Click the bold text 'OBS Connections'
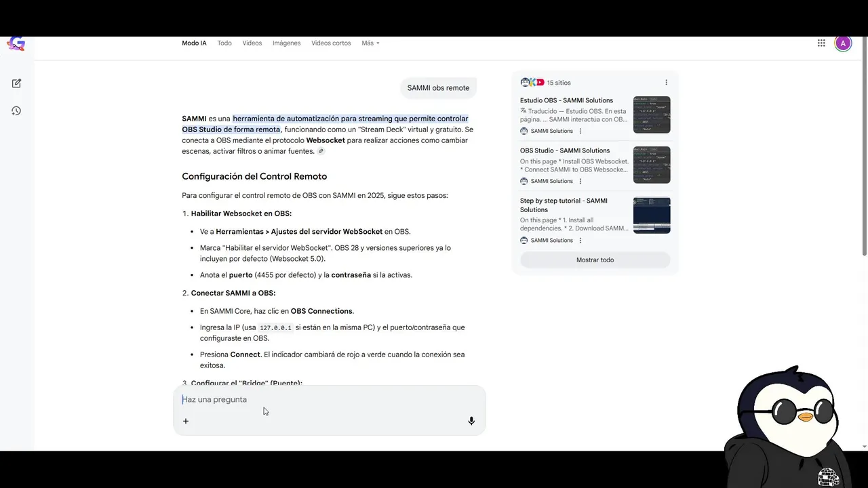 click(x=321, y=311)
